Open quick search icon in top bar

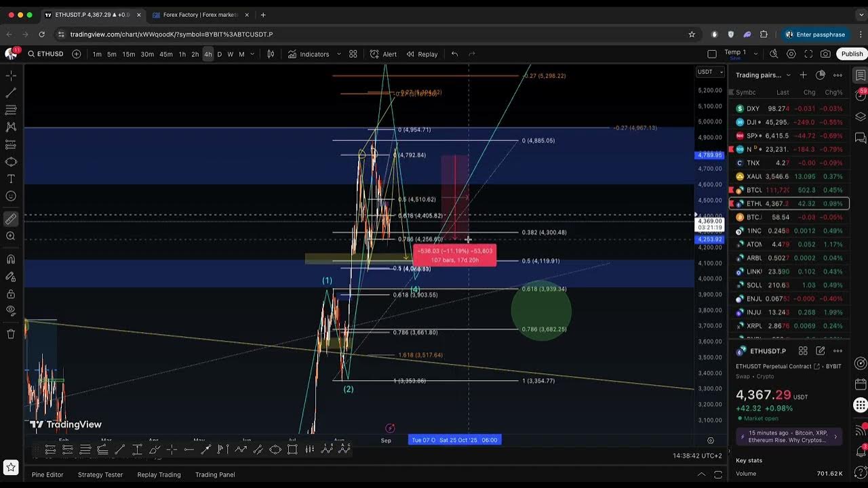click(x=774, y=54)
